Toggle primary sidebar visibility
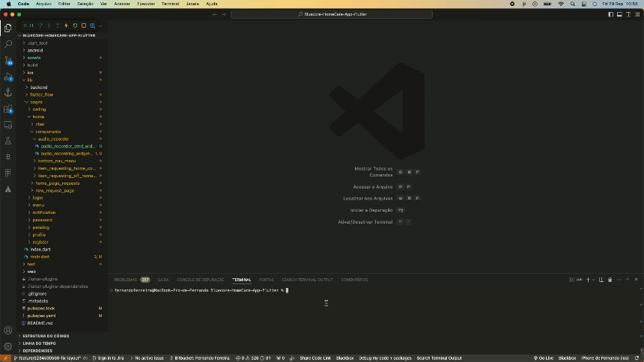Image resolution: width=644 pixels, height=362 pixels. click(x=611, y=14)
